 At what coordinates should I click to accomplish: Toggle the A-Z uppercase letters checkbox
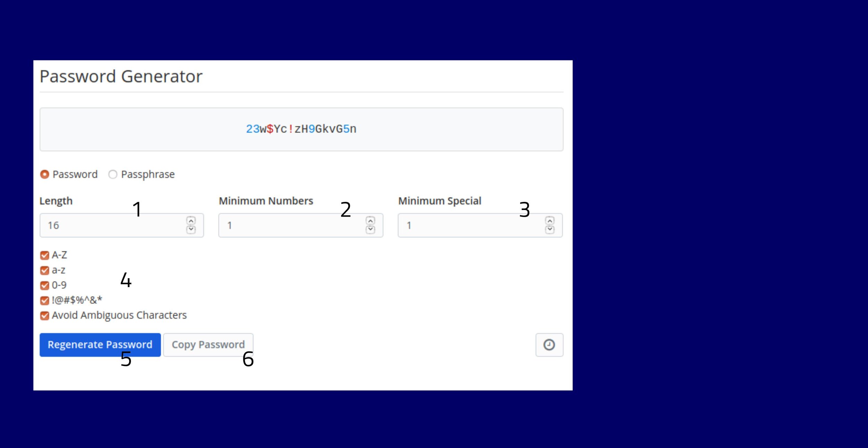[44, 254]
